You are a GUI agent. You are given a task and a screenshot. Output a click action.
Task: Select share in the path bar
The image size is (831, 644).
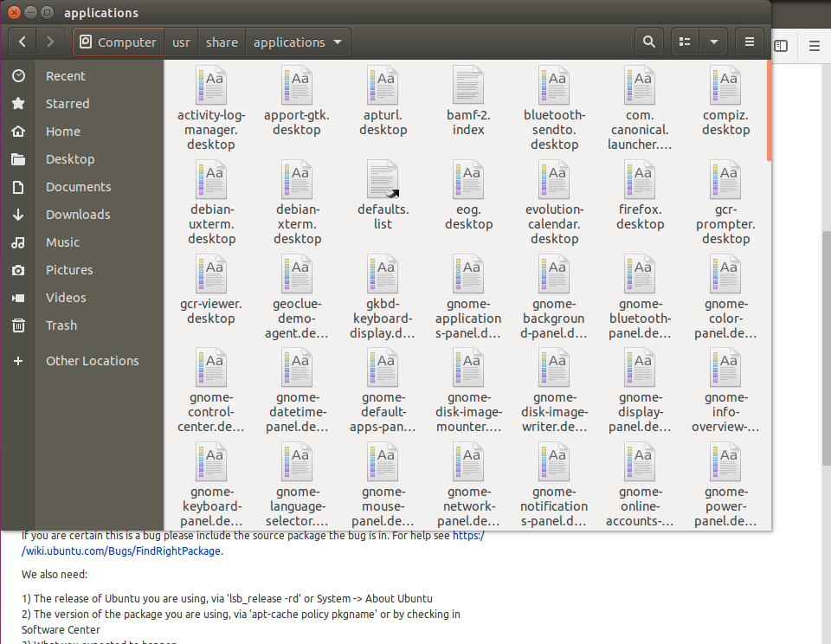tap(222, 42)
